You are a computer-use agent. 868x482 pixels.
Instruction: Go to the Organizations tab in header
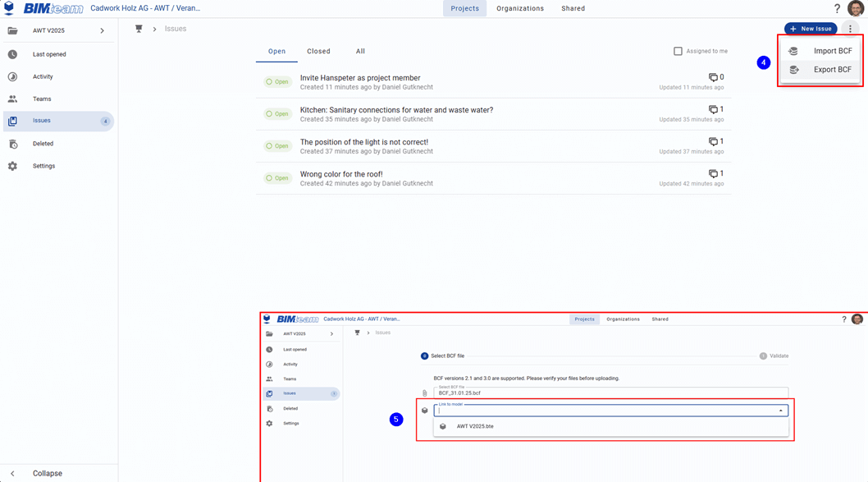click(519, 8)
